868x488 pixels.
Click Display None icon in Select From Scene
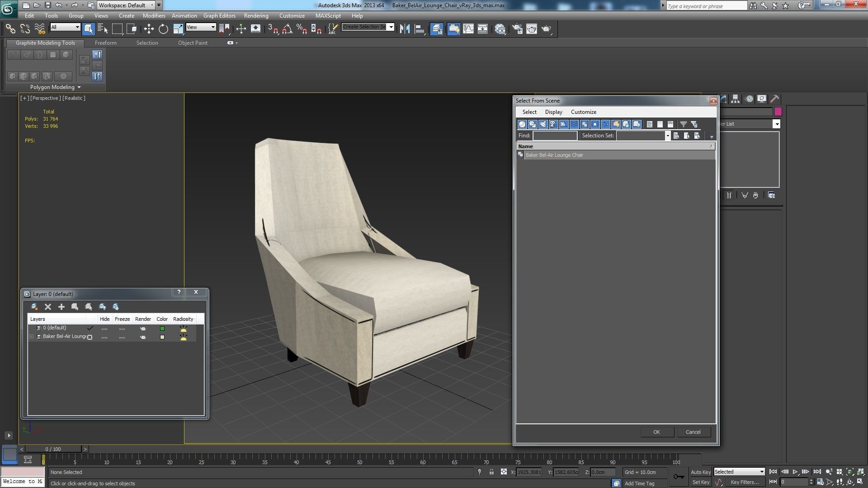coord(660,124)
